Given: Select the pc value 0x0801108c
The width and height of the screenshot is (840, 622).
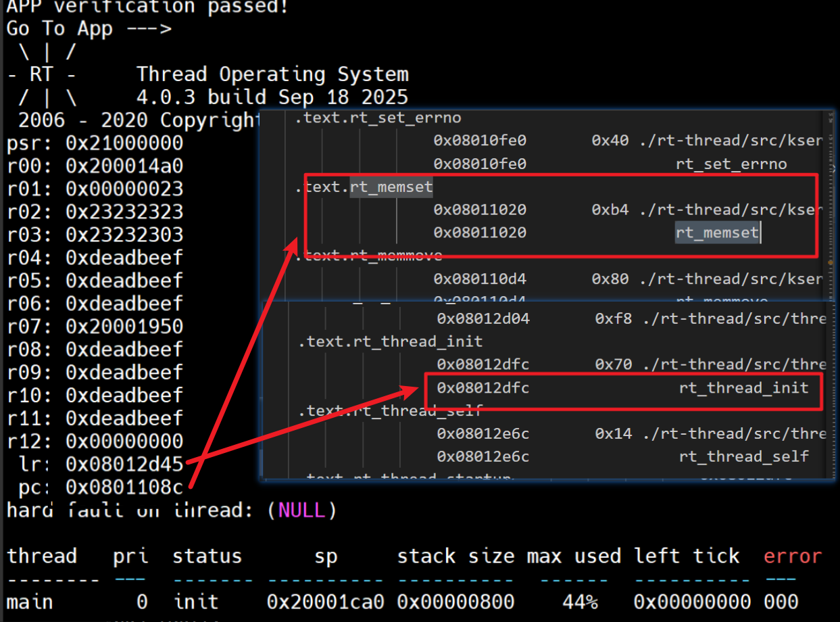Looking at the screenshot, I should (124, 487).
